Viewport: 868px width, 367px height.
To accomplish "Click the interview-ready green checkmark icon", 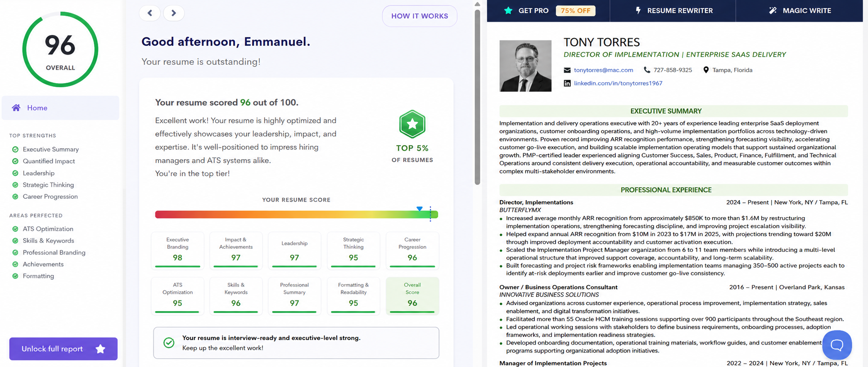I will point(169,343).
